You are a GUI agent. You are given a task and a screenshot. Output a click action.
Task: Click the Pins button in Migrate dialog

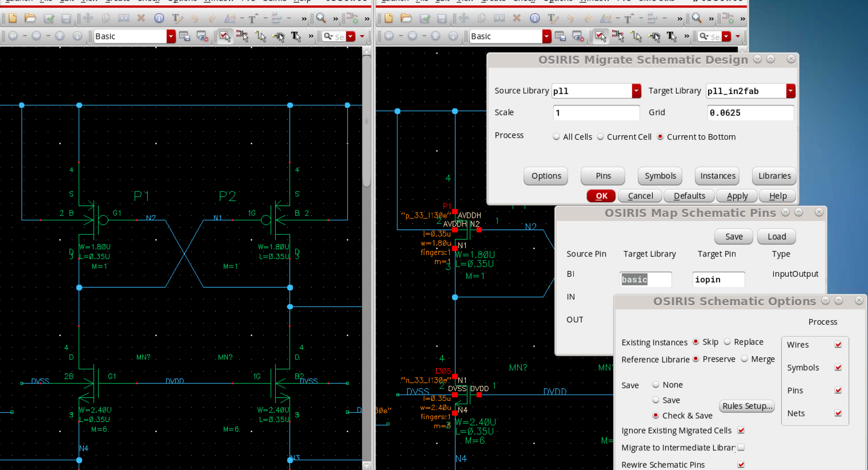point(603,176)
